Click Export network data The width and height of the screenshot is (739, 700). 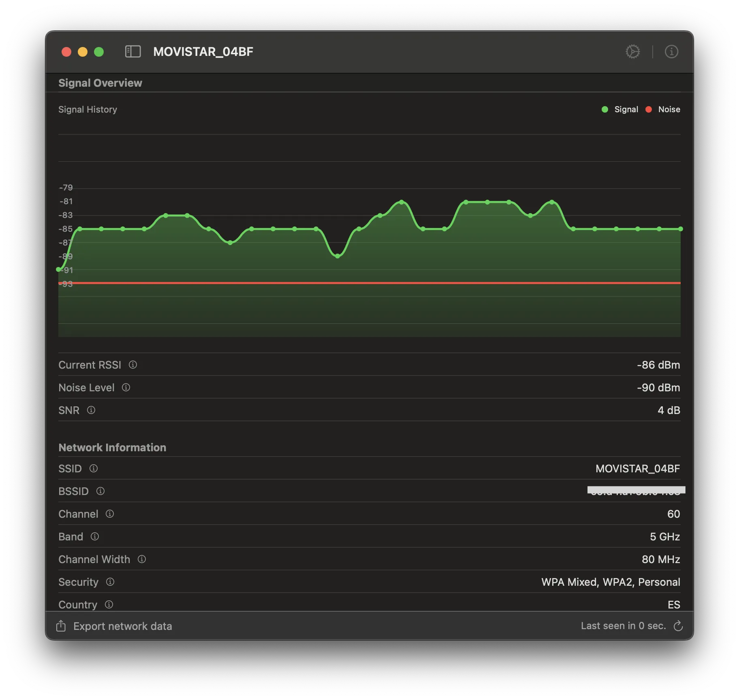click(122, 626)
